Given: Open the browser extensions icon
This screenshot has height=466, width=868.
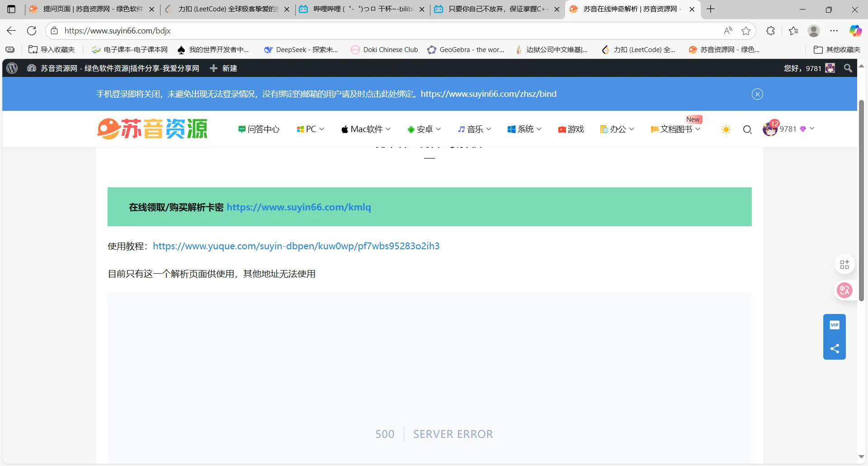Looking at the screenshot, I should tap(771, 31).
